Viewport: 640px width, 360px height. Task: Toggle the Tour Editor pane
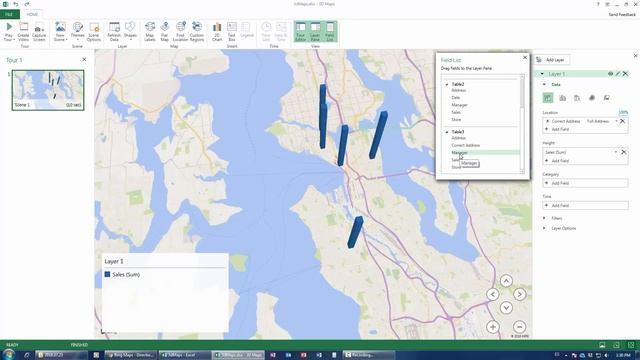(300, 31)
